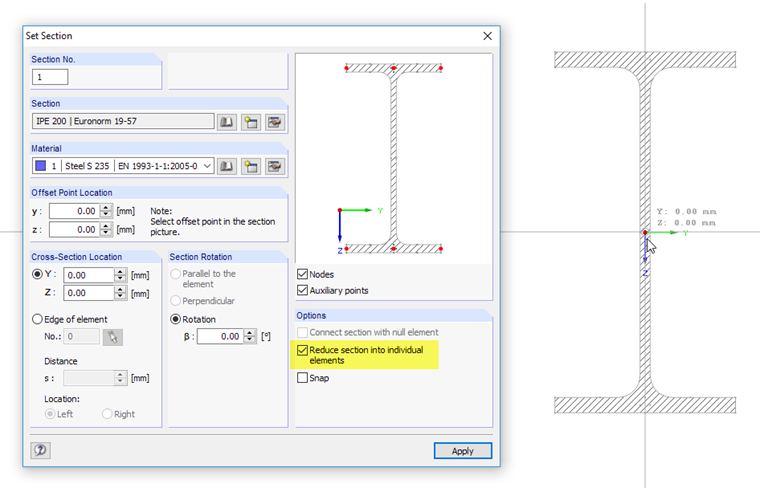Create a new material in Material row

(x=251, y=166)
